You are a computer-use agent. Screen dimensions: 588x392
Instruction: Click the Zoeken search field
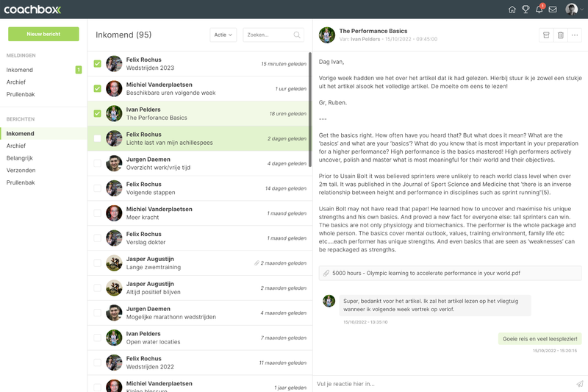click(x=269, y=35)
